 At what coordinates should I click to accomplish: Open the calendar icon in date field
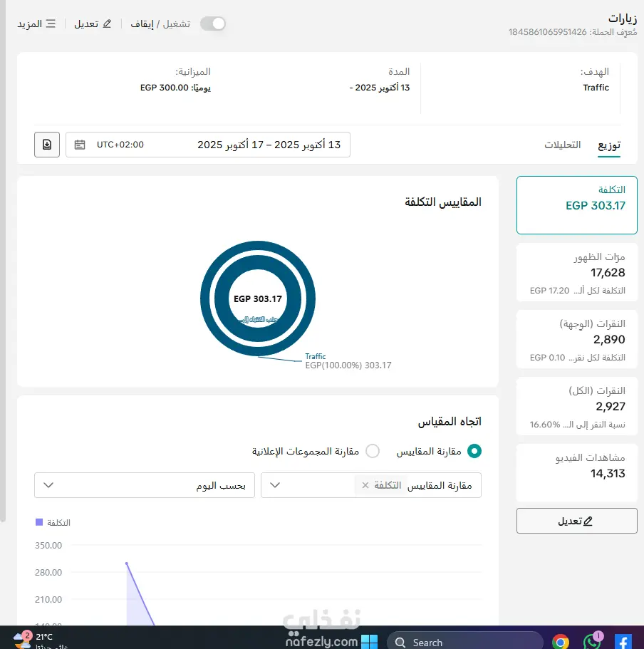80,145
